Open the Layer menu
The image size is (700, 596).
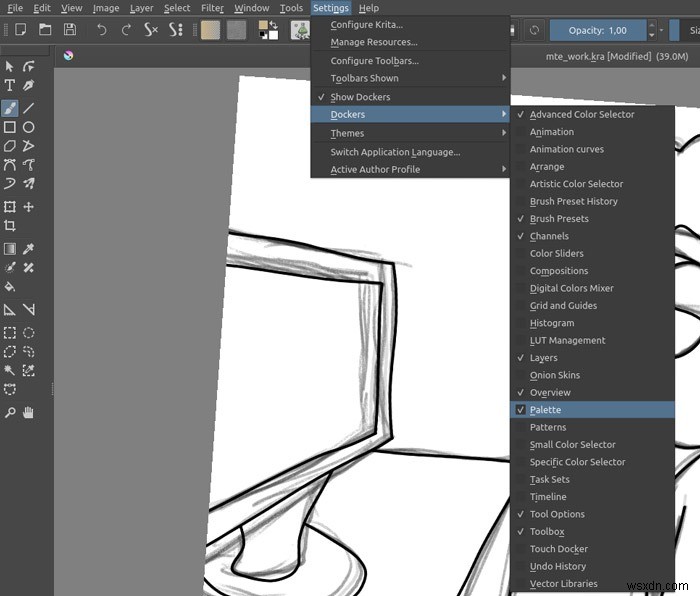142,8
